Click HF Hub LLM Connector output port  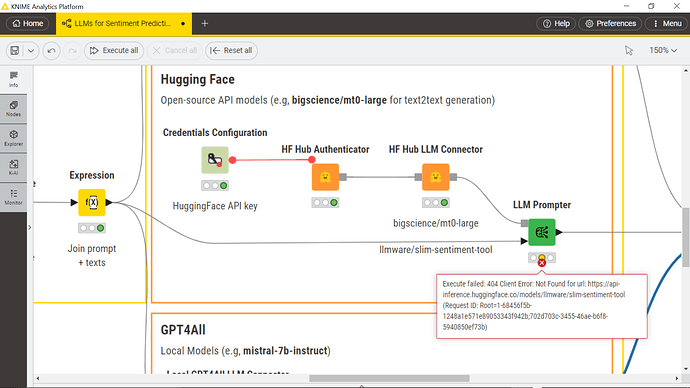click(453, 177)
